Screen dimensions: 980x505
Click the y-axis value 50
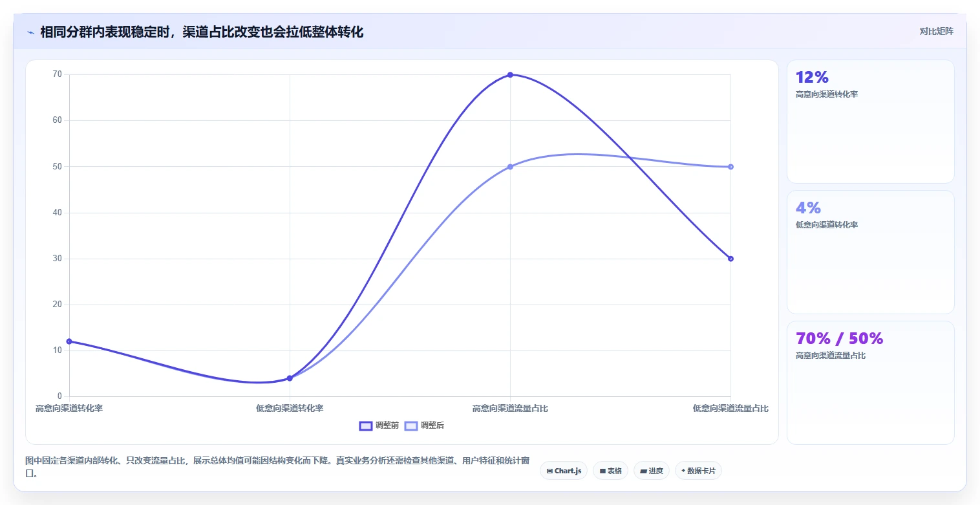(x=58, y=167)
